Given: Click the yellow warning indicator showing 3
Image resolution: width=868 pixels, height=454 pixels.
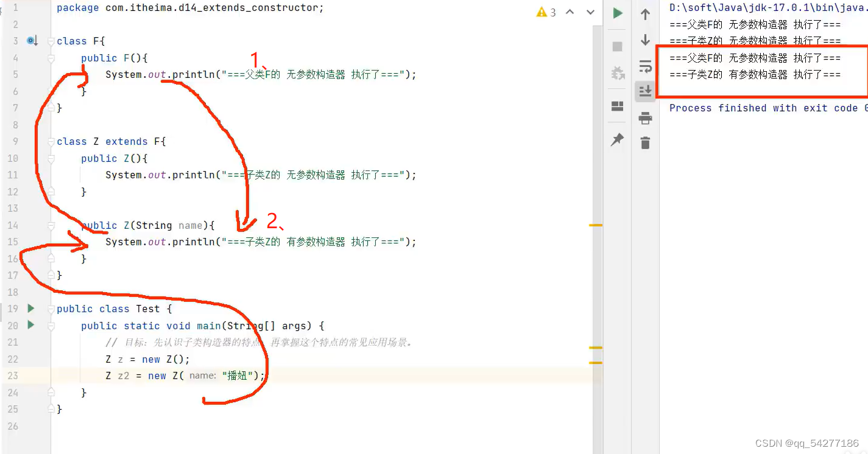Looking at the screenshot, I should (x=546, y=12).
